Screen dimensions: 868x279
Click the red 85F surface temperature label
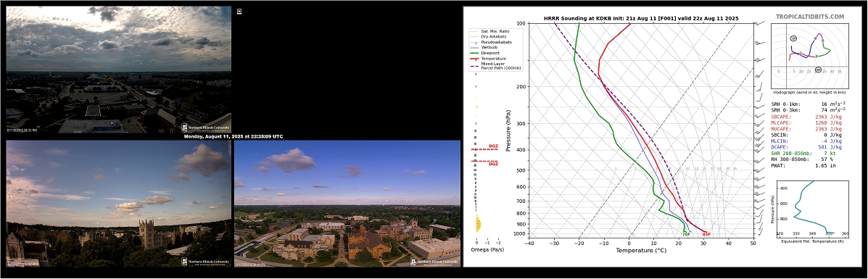(x=706, y=235)
